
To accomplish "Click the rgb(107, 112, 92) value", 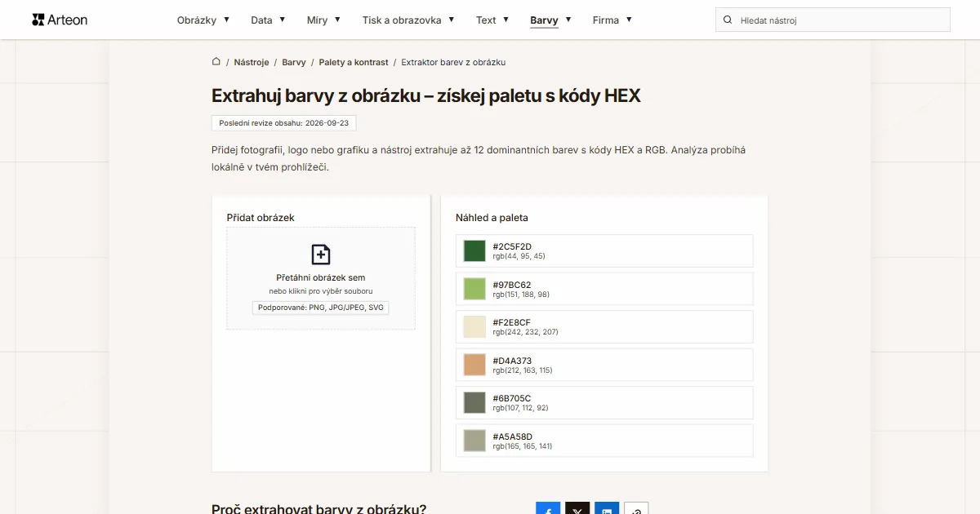I will point(520,408).
